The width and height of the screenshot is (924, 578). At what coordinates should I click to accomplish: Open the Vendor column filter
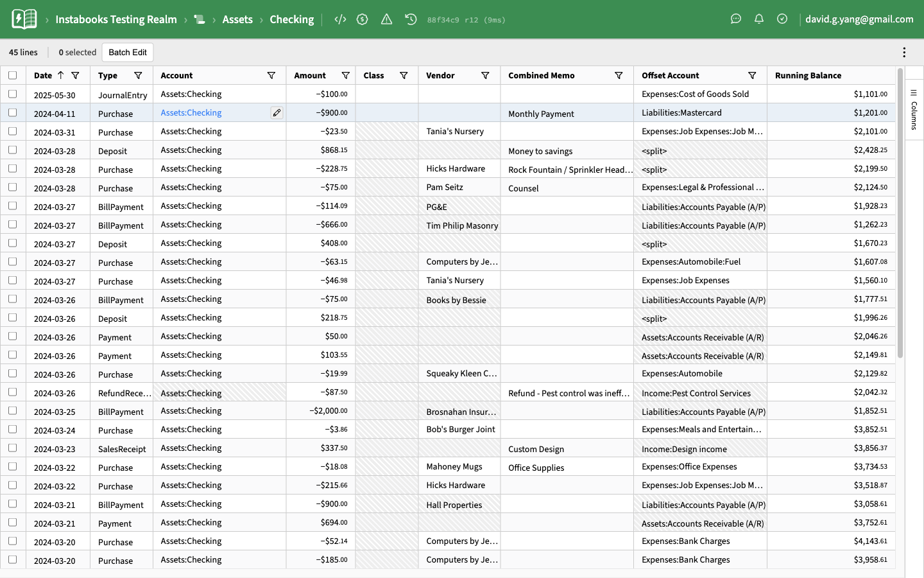coord(485,75)
